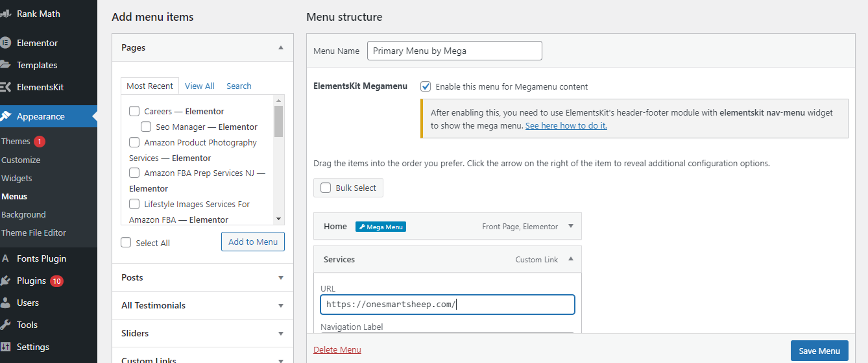Check the Bulk Select checkbox

(326, 188)
